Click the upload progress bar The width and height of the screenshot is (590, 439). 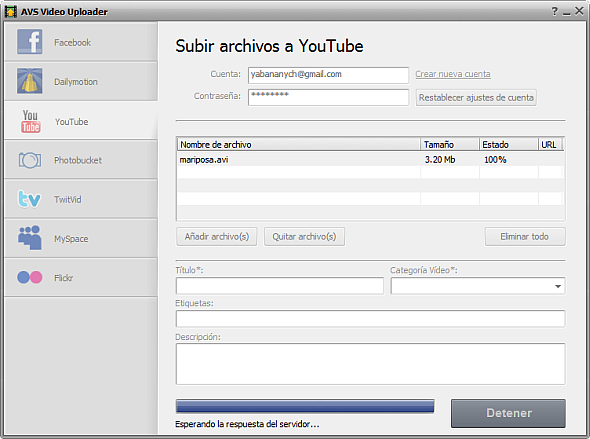click(305, 407)
